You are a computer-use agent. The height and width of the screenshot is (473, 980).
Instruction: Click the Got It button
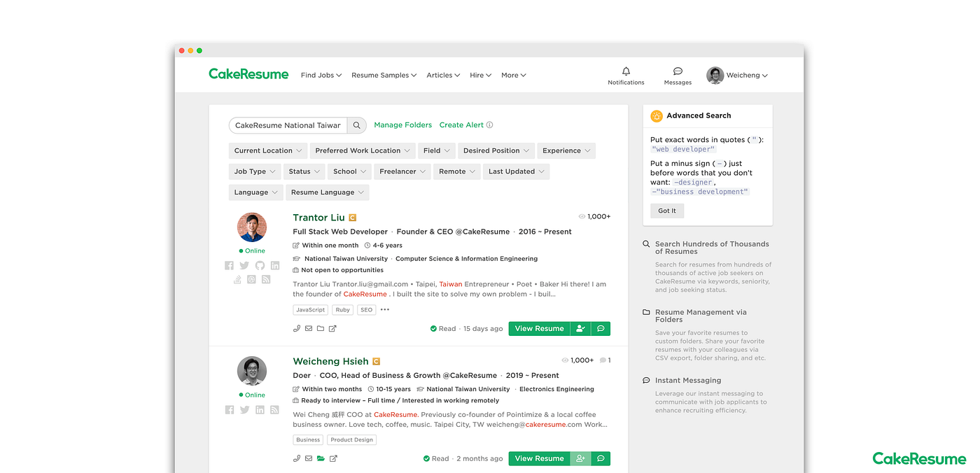pyautogui.click(x=667, y=211)
